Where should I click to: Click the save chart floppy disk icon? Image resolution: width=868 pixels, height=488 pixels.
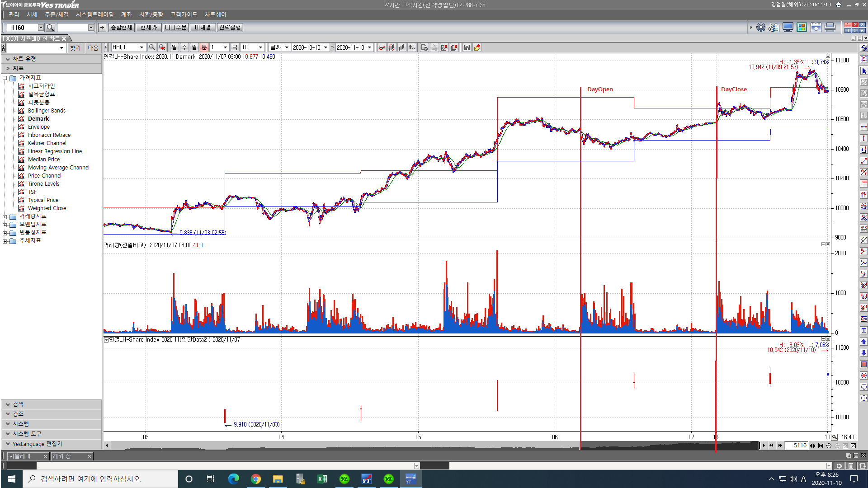467,47
